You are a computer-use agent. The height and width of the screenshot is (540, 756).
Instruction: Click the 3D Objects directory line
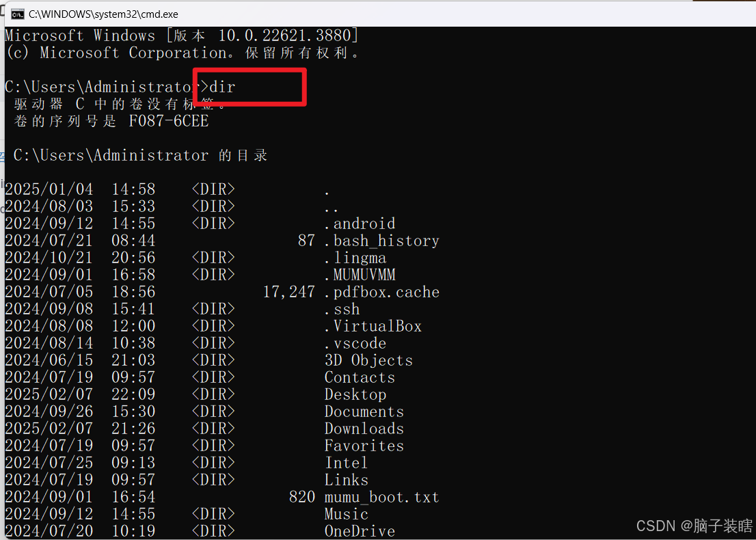click(x=369, y=360)
